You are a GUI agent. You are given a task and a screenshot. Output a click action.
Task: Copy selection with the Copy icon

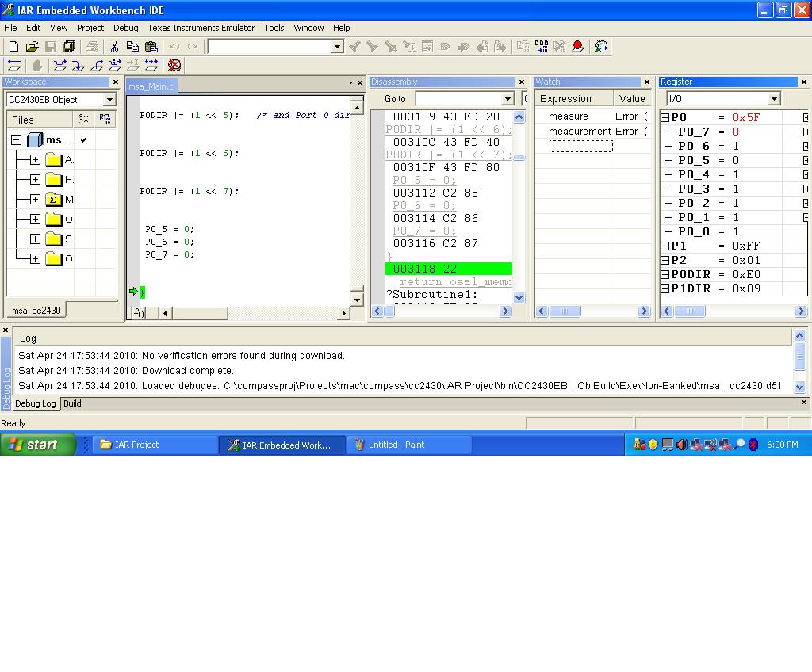coord(132,47)
